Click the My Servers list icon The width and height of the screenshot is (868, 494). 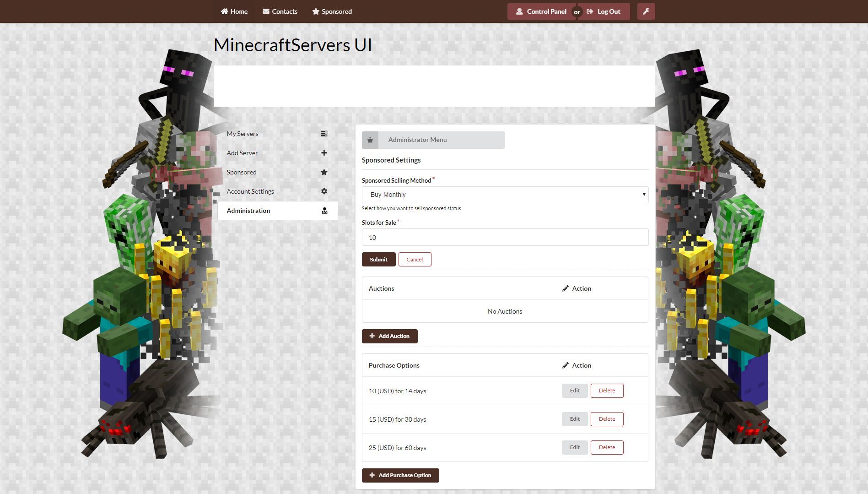coord(324,134)
